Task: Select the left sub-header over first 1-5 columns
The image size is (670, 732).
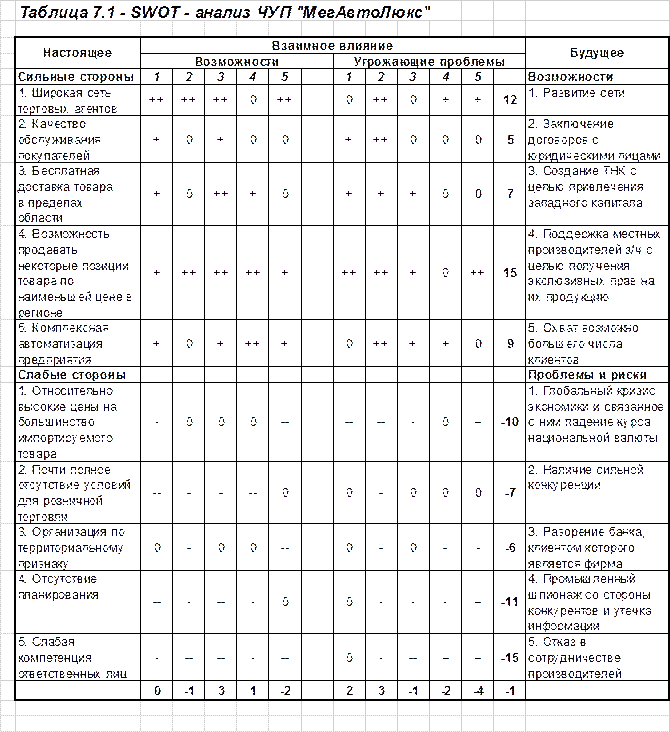Action: click(x=223, y=61)
